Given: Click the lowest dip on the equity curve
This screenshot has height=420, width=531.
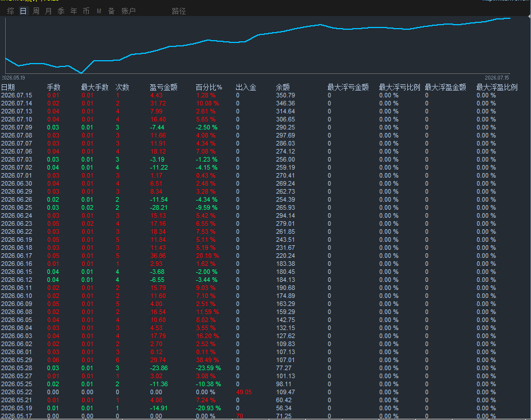Looking at the screenshot, I should click(81, 73).
